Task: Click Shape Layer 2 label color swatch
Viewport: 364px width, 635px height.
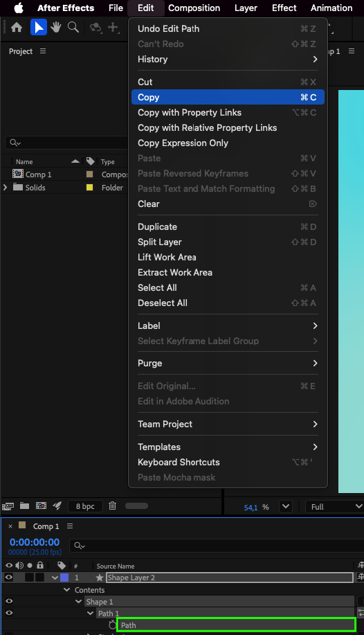Action: [64, 578]
